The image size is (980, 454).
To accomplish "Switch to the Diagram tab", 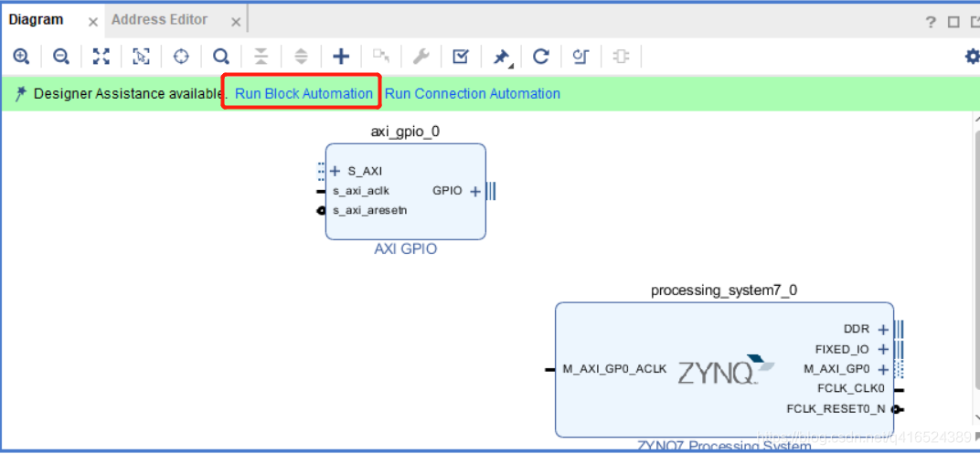I will tap(37, 19).
